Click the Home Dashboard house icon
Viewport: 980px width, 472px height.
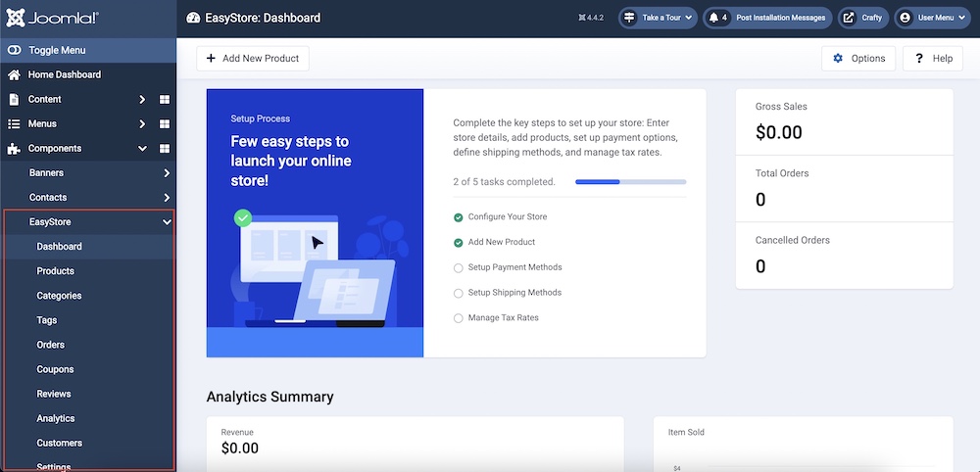[x=14, y=75]
